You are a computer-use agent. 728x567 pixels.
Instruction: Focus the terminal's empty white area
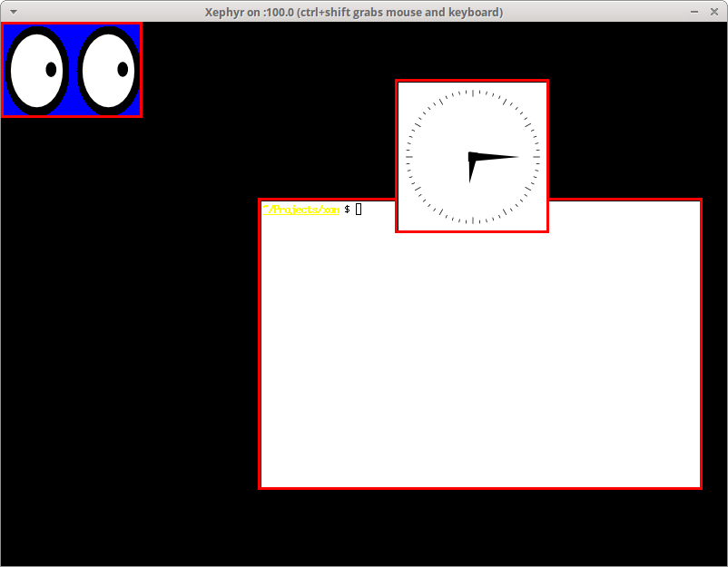point(481,363)
